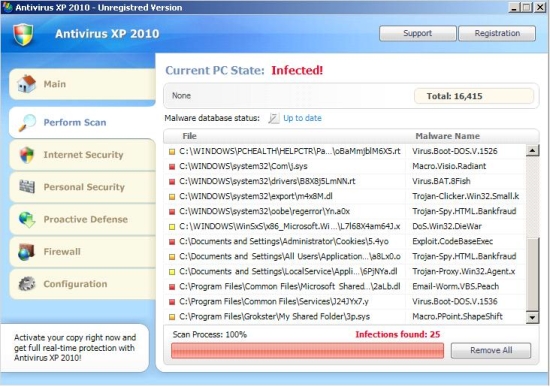Maximize the Antivirus XP 2010 window
The height and width of the screenshot is (387, 550).
526,7
